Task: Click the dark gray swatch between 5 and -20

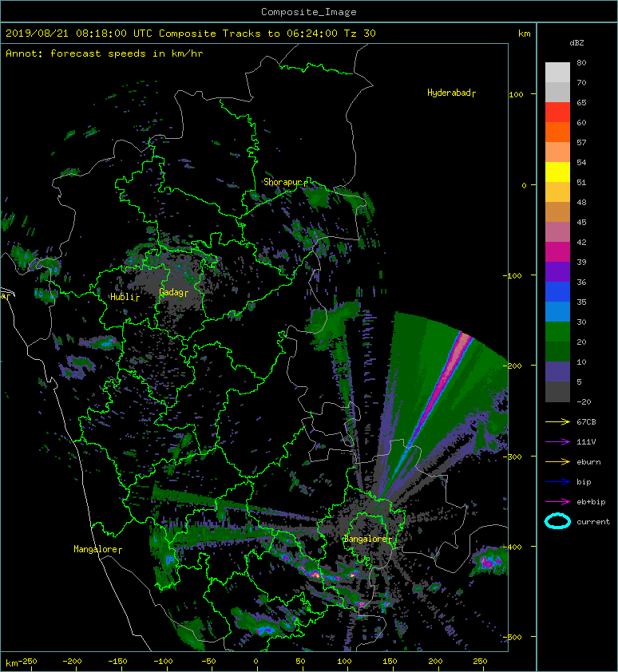Action: point(557,392)
